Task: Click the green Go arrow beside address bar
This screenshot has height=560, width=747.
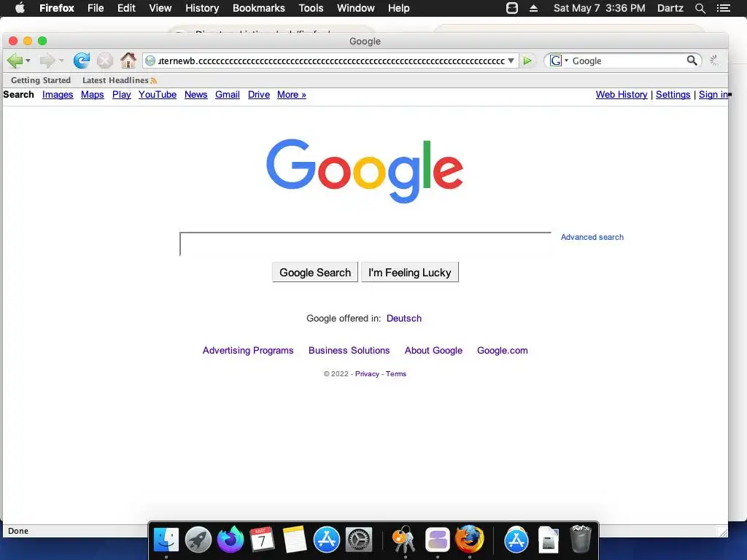Action: click(527, 61)
